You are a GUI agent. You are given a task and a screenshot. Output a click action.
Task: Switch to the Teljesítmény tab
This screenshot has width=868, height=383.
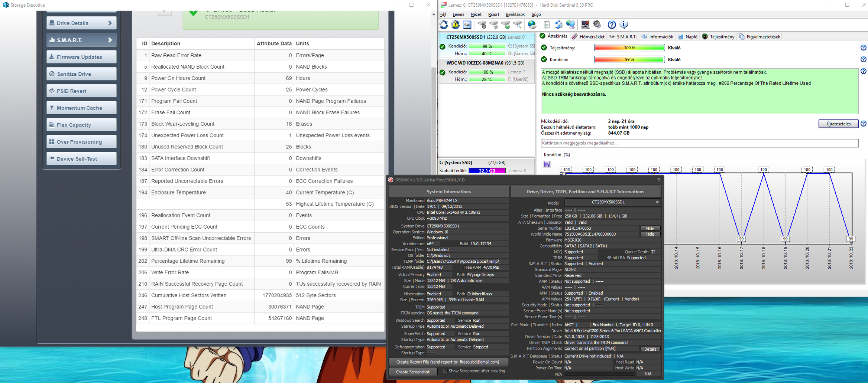(x=718, y=37)
